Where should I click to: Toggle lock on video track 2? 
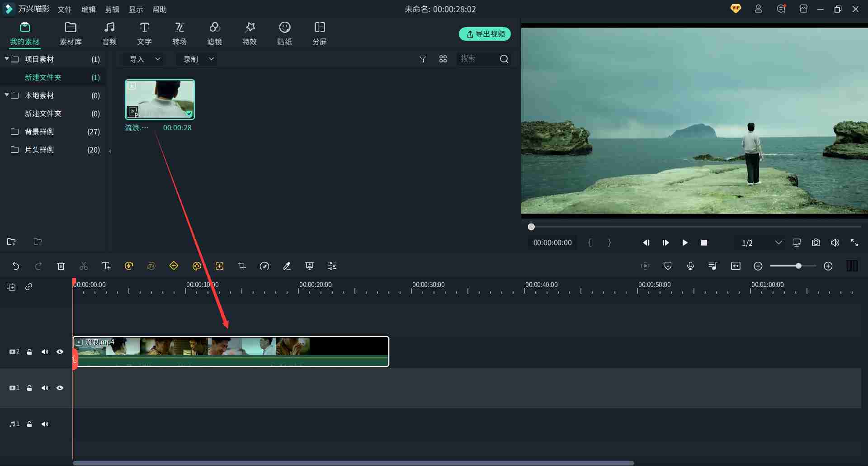coord(29,352)
